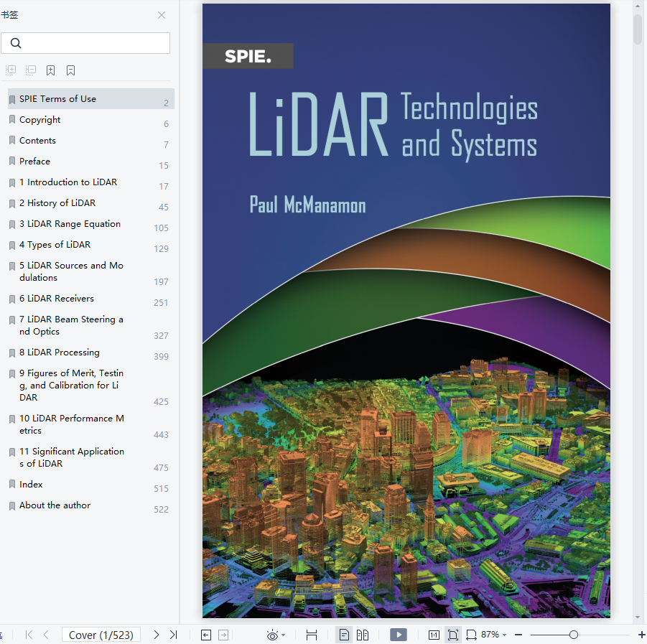Start the slideshow play mode
Screen dimensions: 647x644
(x=399, y=635)
